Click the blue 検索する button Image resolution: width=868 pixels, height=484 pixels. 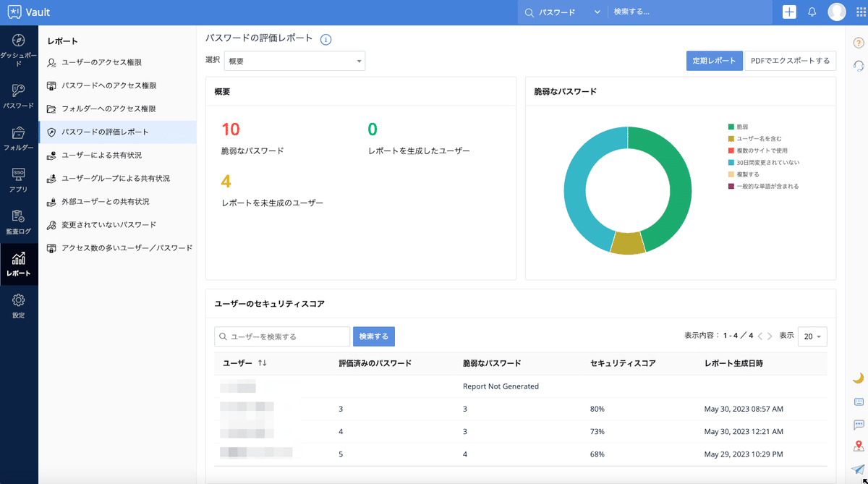[374, 336]
